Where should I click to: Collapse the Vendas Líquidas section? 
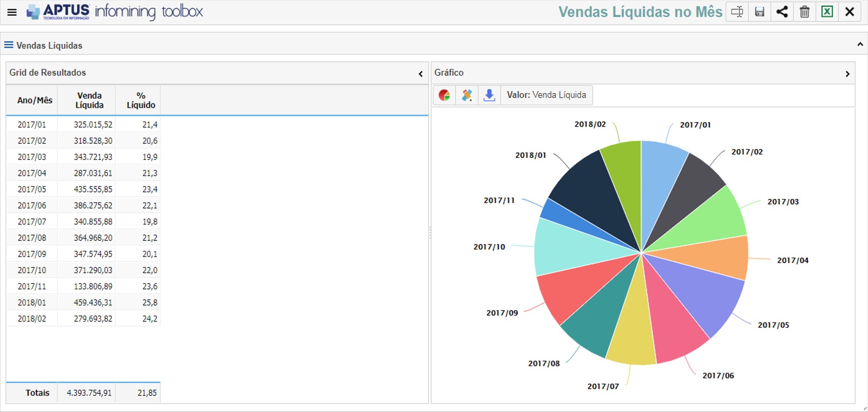(859, 45)
